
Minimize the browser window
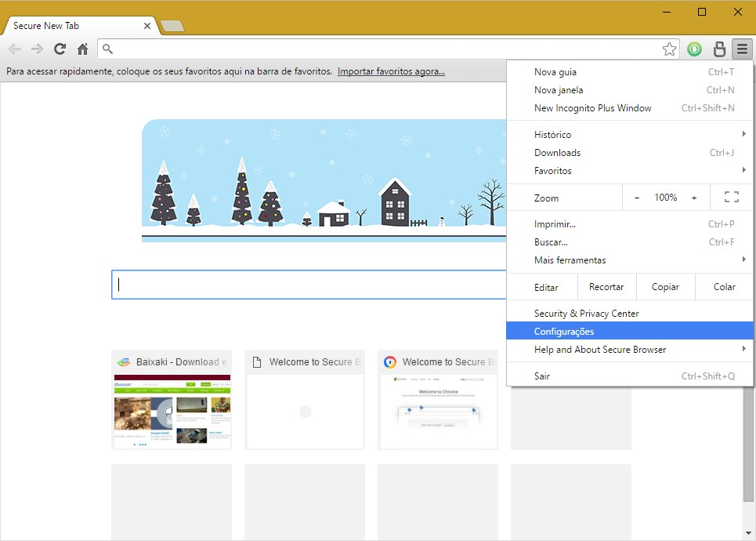667,12
